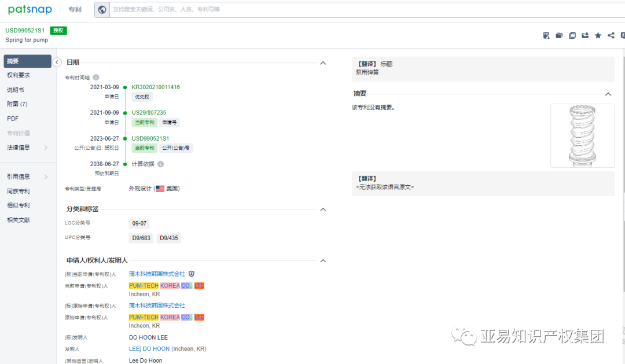Click the export tray icon
Viewport: 625px width, 364px height.
point(585,35)
